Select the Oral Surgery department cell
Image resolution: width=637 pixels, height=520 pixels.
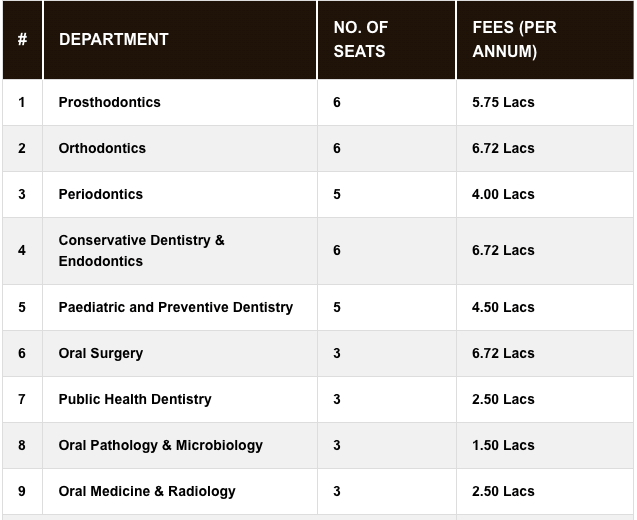pos(100,353)
